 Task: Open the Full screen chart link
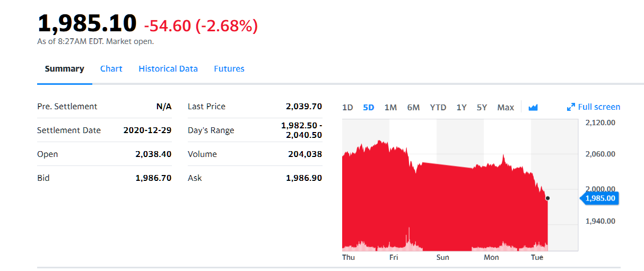[598, 107]
